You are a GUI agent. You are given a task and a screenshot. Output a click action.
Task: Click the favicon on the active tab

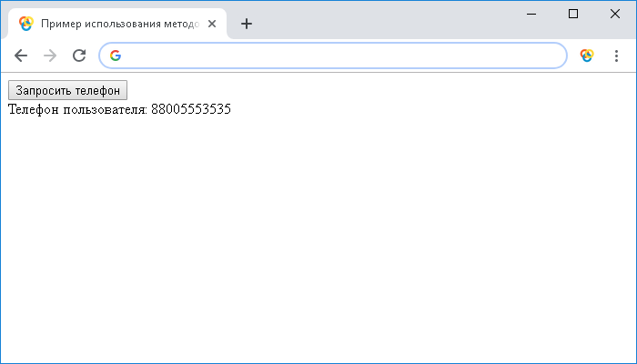click(26, 24)
